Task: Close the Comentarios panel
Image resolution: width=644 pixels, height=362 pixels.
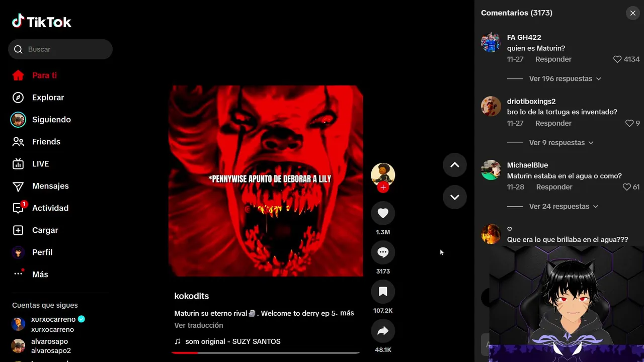Action: pos(633,13)
